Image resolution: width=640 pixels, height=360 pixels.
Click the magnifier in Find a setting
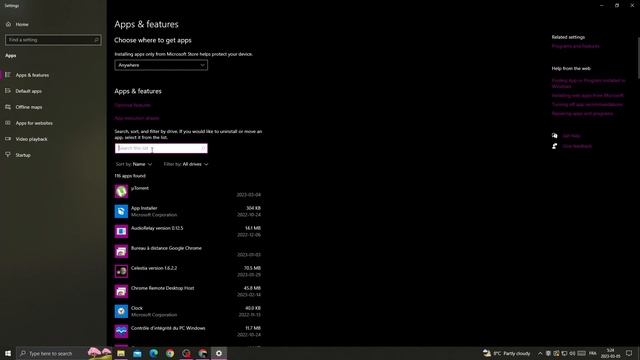[x=96, y=40]
